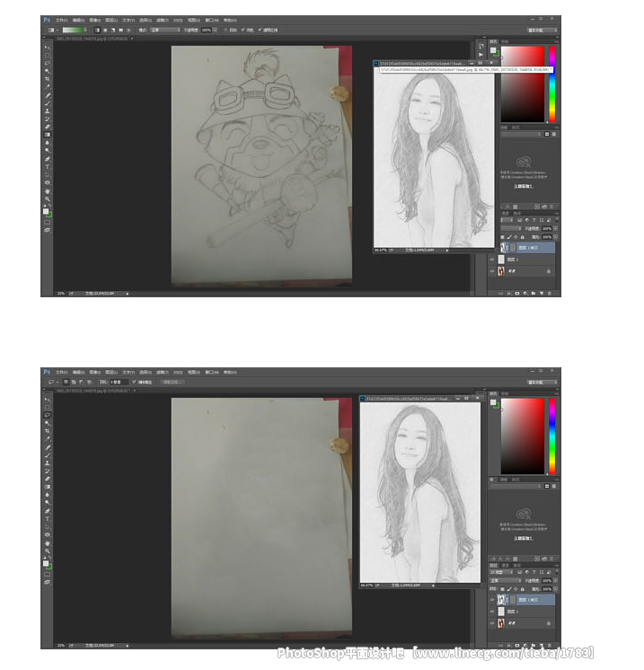Toggle Reverse checkbox in gradient options bar
Viewport: 644px width, 670px height.
226,31
